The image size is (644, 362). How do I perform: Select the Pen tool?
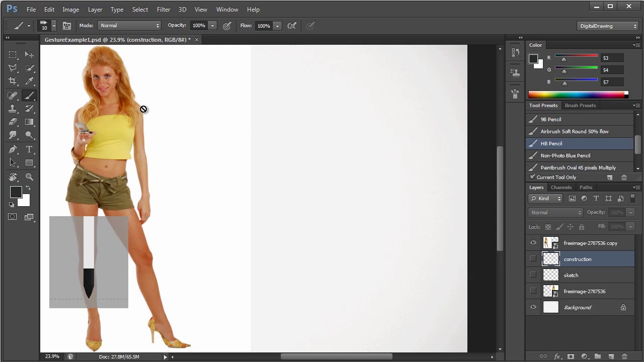13,149
